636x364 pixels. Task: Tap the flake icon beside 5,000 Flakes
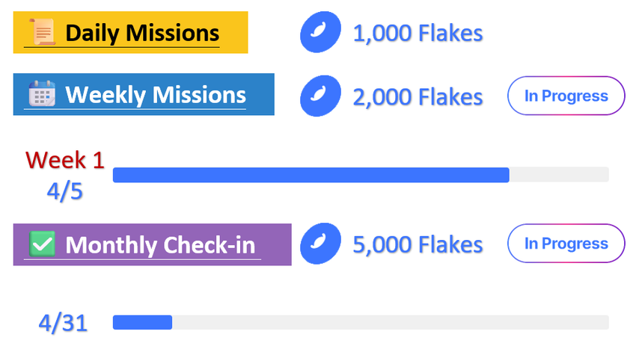321,244
